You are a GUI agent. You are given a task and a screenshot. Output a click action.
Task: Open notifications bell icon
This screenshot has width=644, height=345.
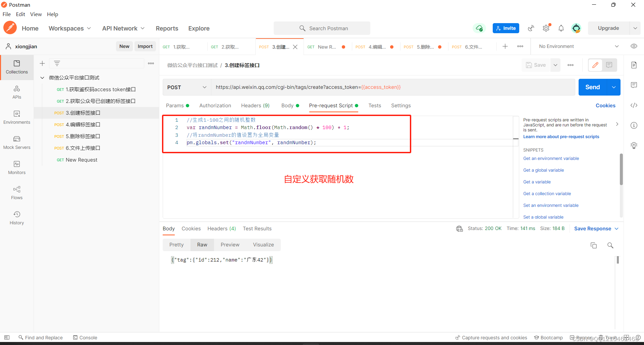point(561,28)
